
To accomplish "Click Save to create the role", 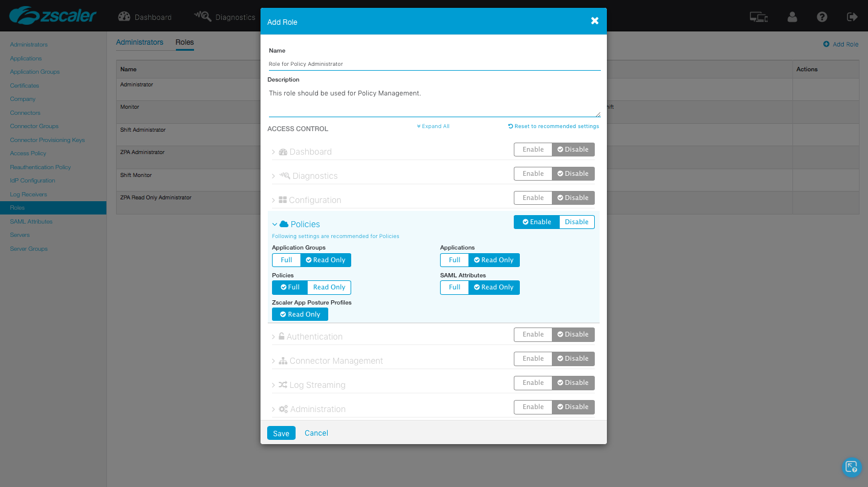I will (281, 433).
